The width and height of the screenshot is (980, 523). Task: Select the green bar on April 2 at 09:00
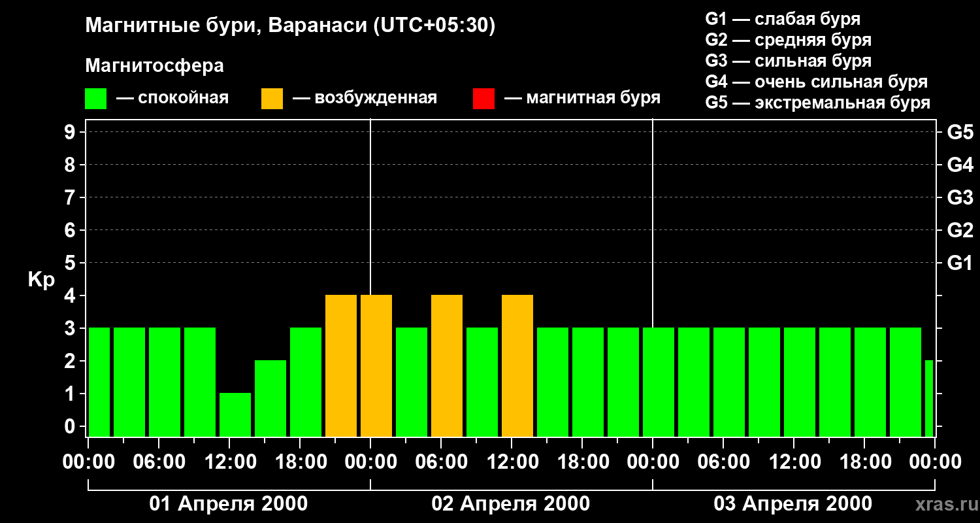point(482,382)
